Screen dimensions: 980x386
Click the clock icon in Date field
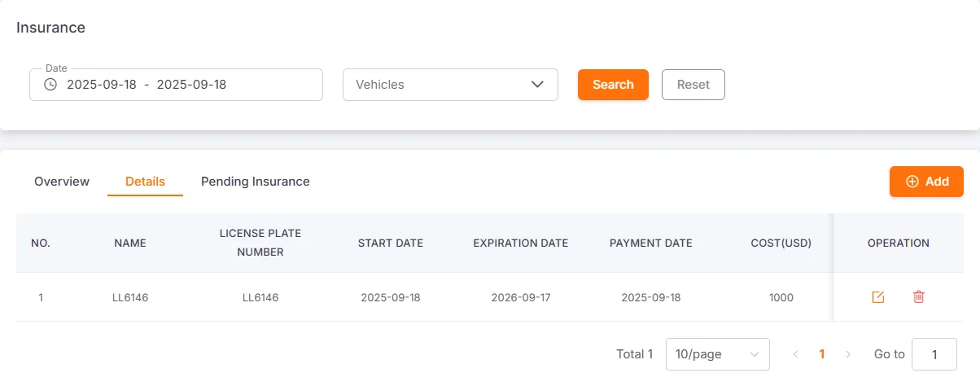[x=50, y=84]
